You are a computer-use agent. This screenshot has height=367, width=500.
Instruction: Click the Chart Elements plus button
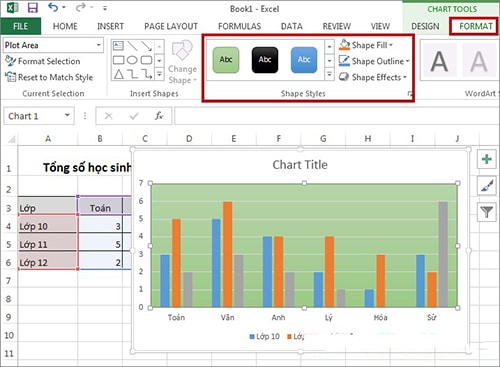(487, 159)
